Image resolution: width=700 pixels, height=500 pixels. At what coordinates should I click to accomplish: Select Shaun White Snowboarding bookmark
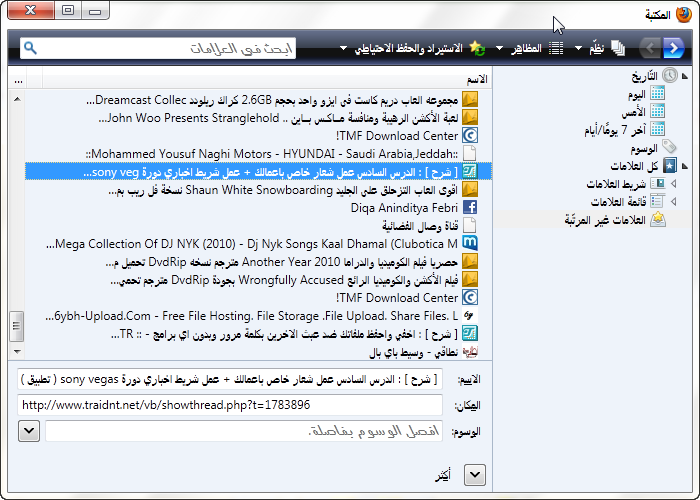[258, 190]
